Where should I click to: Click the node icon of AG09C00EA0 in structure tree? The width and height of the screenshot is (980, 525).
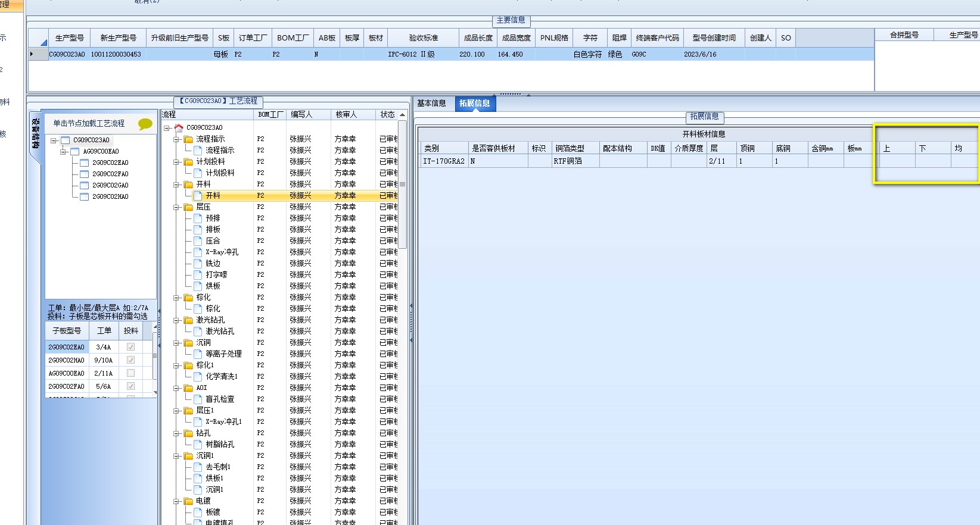(x=74, y=151)
